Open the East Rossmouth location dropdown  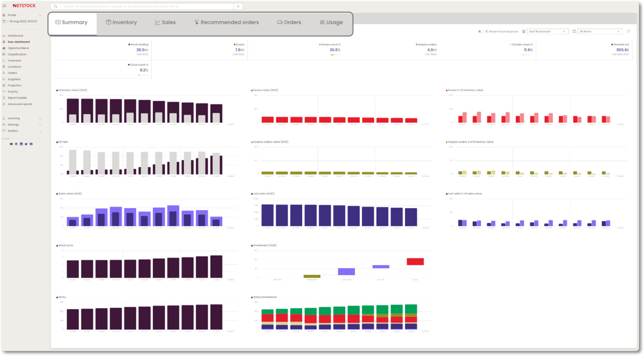coord(547,32)
